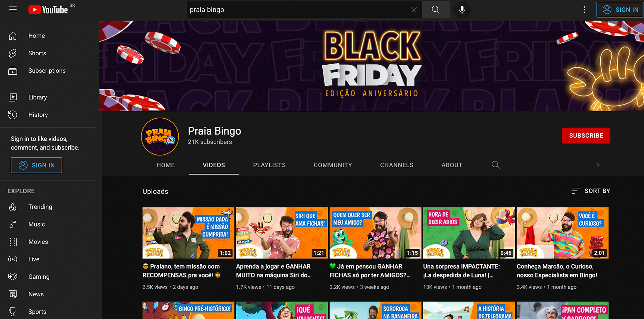Screen dimensions: 644x319
Task: Open the SORT BY dropdown
Action: 591,191
